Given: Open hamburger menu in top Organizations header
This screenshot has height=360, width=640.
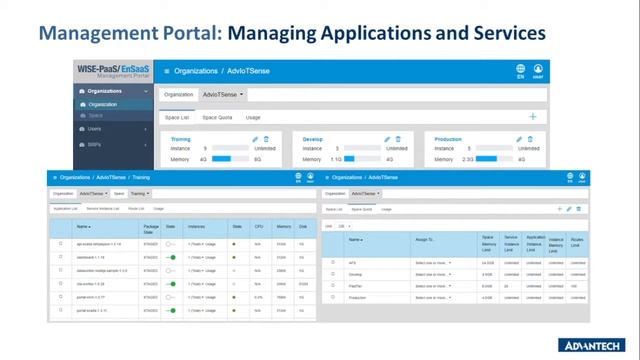Looking at the screenshot, I should (x=167, y=71).
